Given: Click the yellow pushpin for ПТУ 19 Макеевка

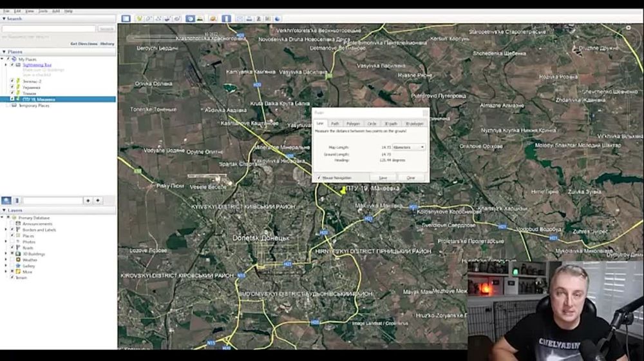Looking at the screenshot, I should coord(344,190).
